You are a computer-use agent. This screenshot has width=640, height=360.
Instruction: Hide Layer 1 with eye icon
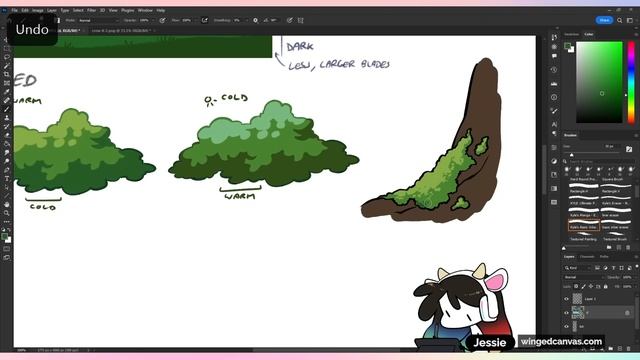point(567,299)
